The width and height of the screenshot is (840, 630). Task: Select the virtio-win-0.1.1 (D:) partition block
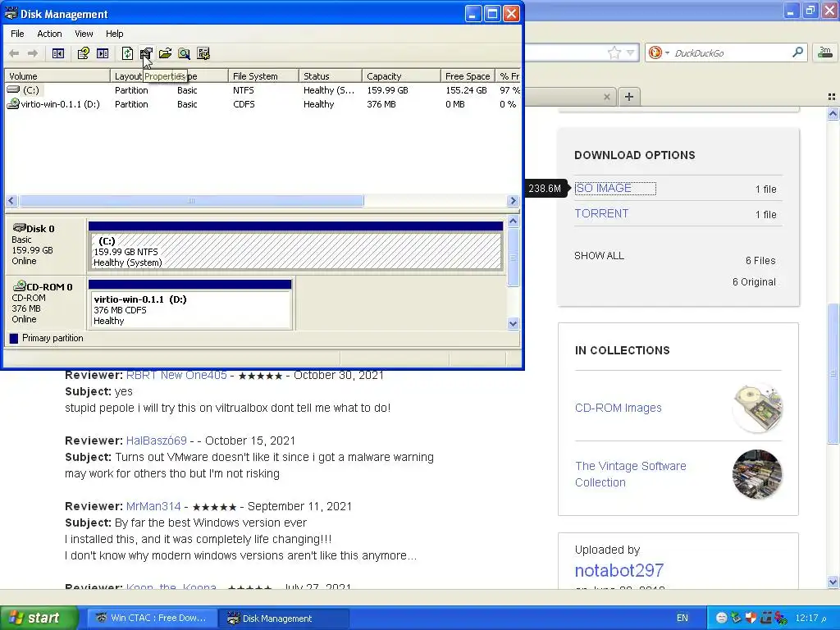(x=190, y=304)
